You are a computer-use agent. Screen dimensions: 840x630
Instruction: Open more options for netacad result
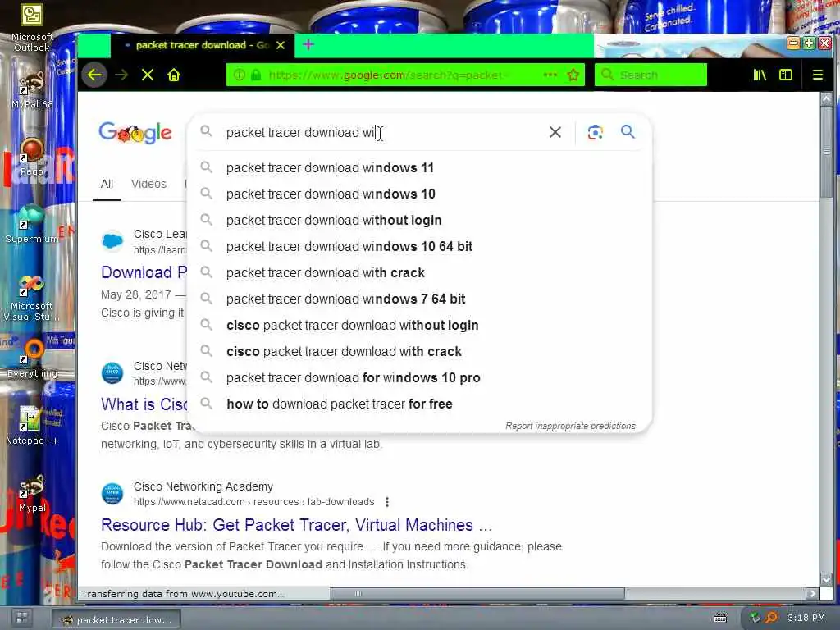pos(387,502)
